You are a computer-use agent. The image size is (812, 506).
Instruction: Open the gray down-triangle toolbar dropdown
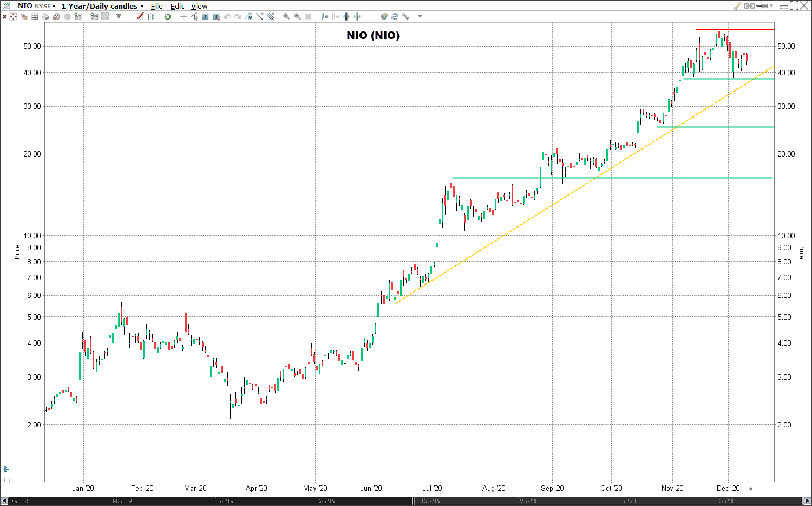(x=119, y=17)
